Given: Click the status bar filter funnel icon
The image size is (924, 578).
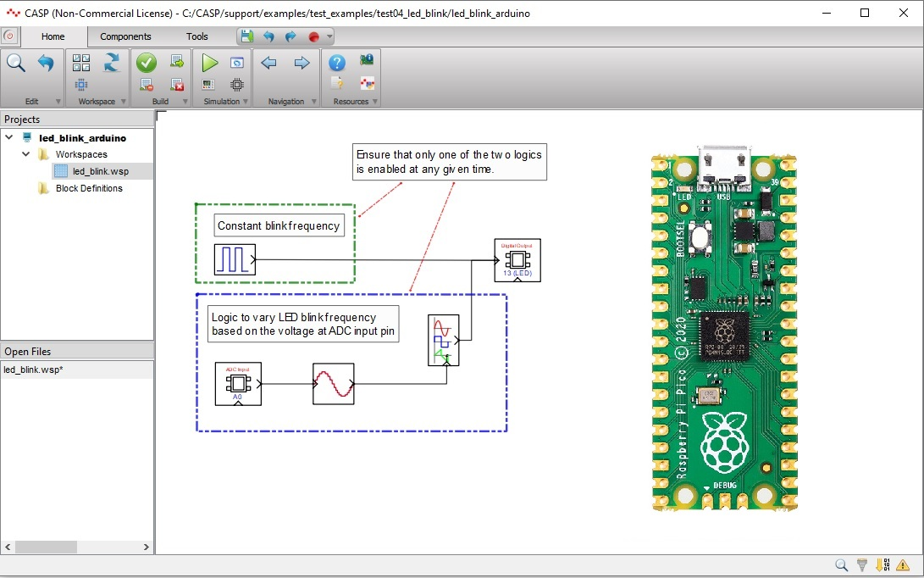Looking at the screenshot, I should tap(862, 565).
